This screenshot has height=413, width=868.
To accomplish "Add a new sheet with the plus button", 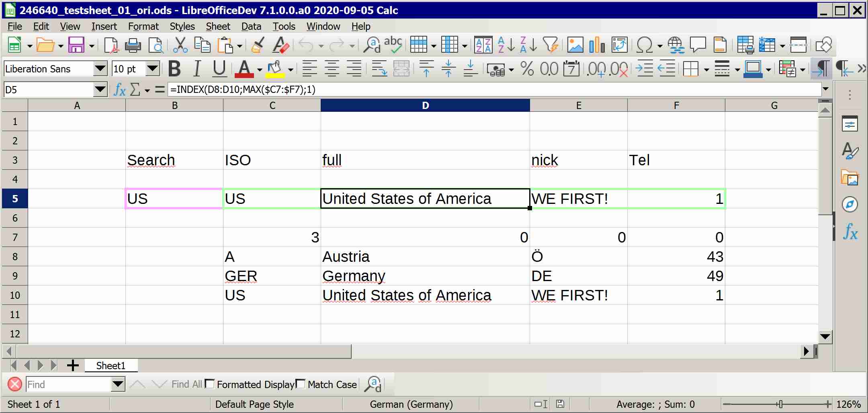I will pos(72,365).
